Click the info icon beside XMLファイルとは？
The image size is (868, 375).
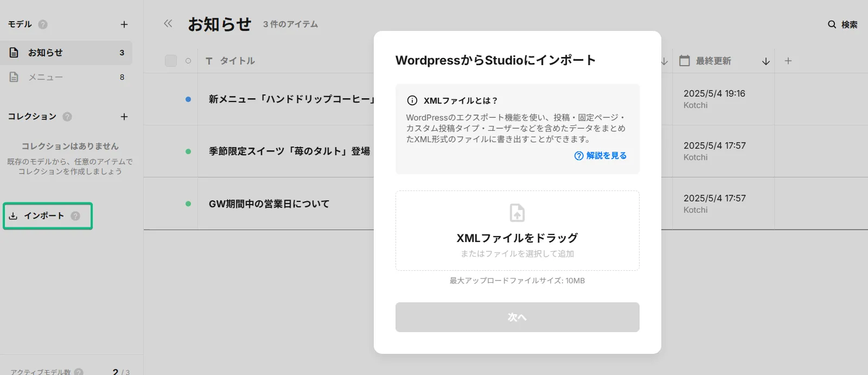(x=412, y=100)
